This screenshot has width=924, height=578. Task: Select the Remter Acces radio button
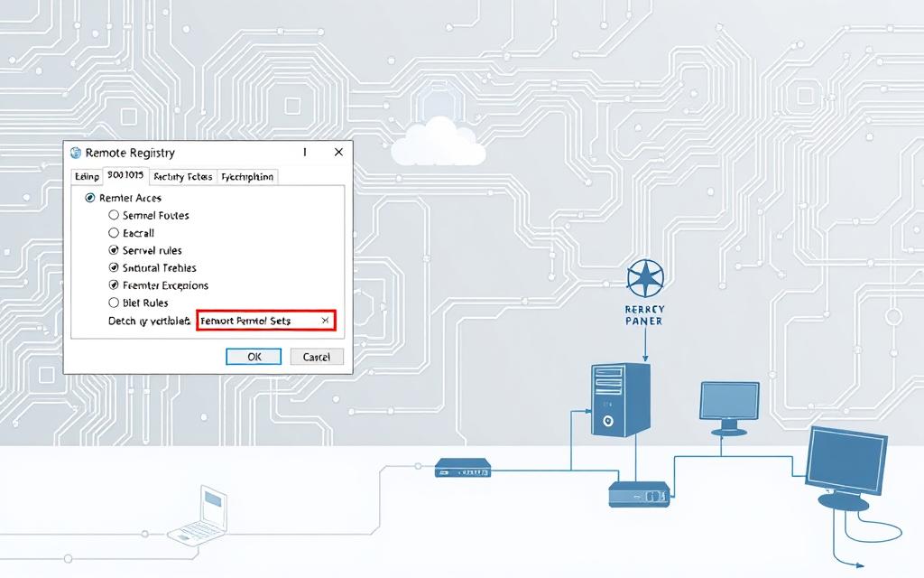[x=89, y=198]
